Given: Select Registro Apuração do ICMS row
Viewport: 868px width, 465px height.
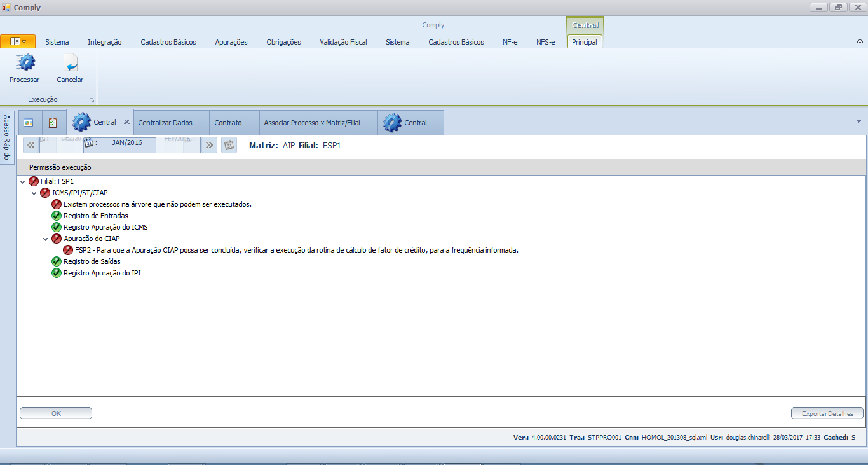Looking at the screenshot, I should tap(105, 227).
